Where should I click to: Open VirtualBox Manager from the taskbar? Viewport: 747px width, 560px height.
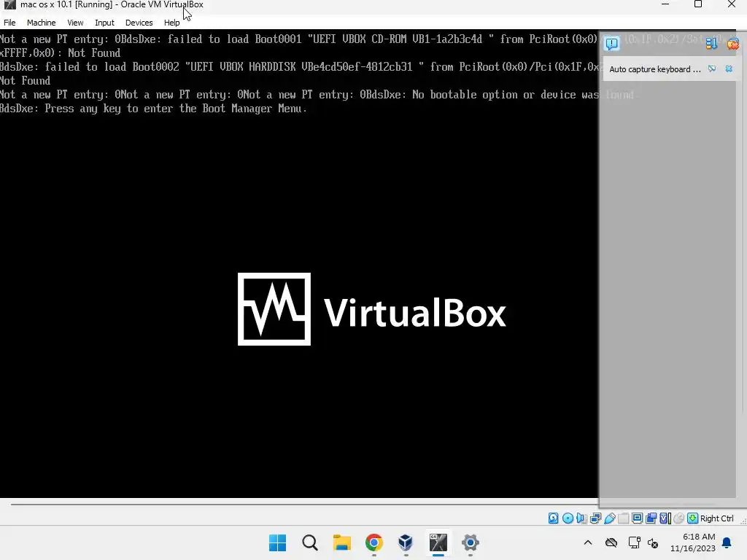(x=406, y=542)
